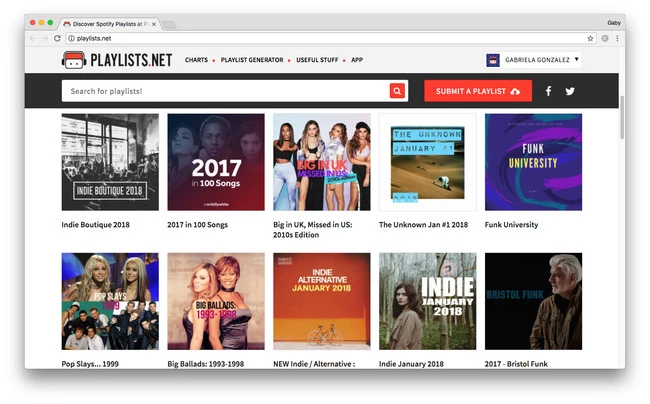
Task: Open the Charts menu
Action: pyautogui.click(x=196, y=60)
